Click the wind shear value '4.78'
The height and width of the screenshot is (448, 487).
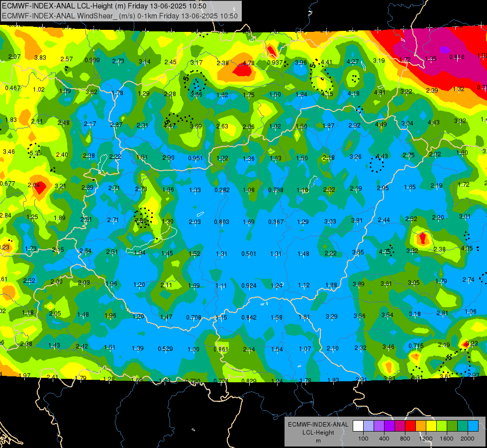(248, 63)
